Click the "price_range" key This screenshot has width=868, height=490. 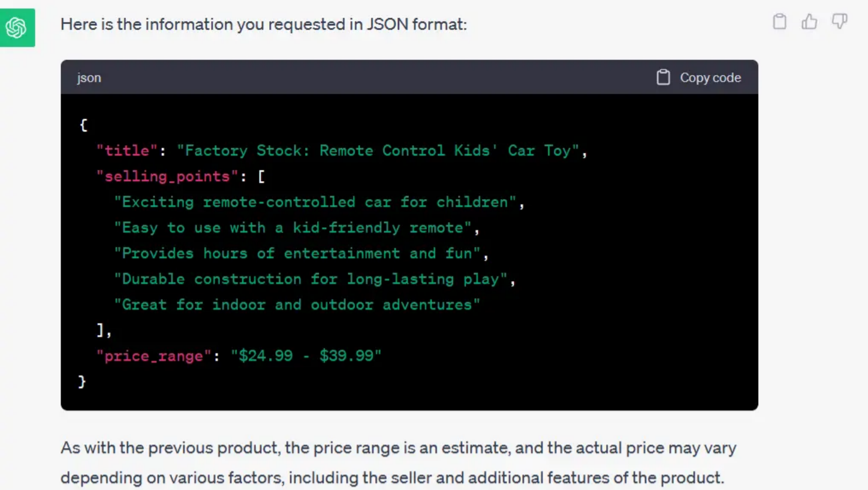coord(153,356)
